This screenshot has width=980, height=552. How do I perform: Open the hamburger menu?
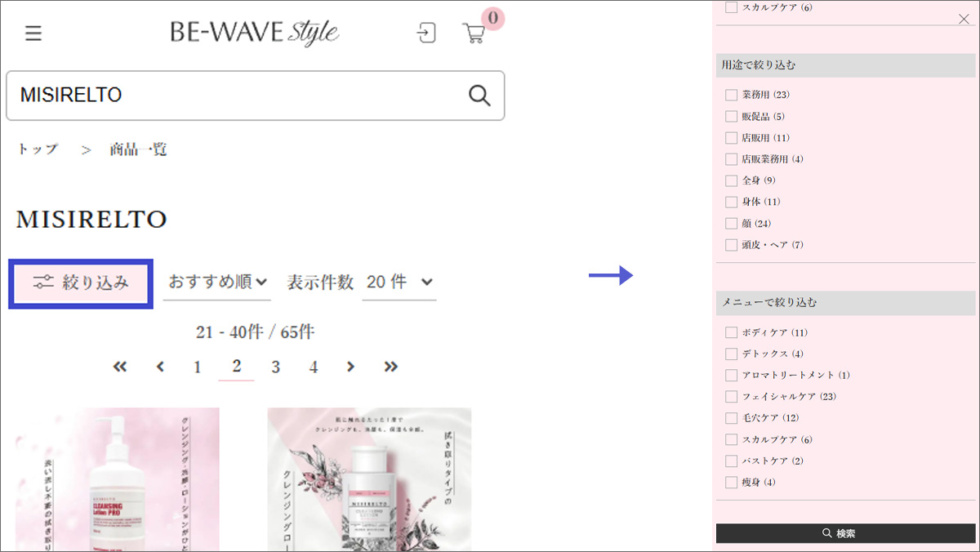tap(33, 33)
